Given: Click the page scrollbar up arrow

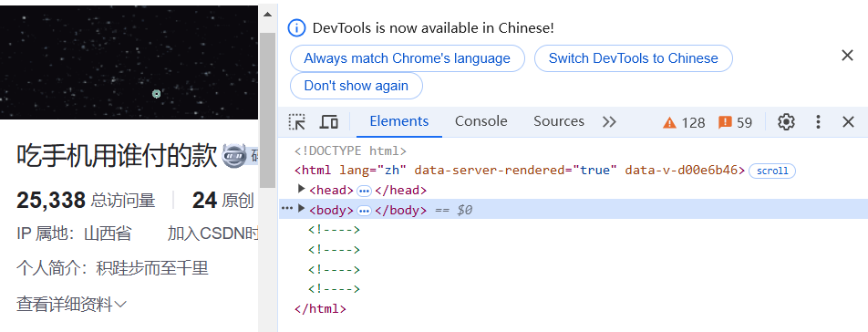Looking at the screenshot, I should pos(267,15).
